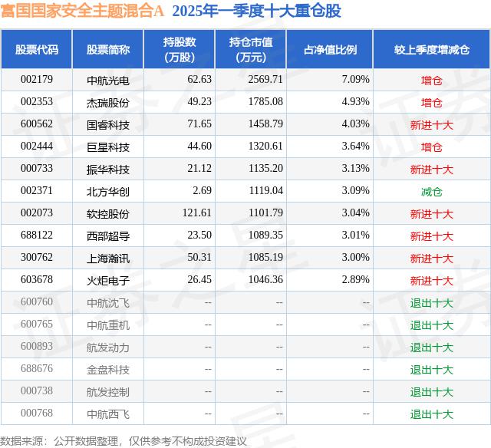Open the 中航光电 stock name
This screenshot has width=491, height=448.
108,80
